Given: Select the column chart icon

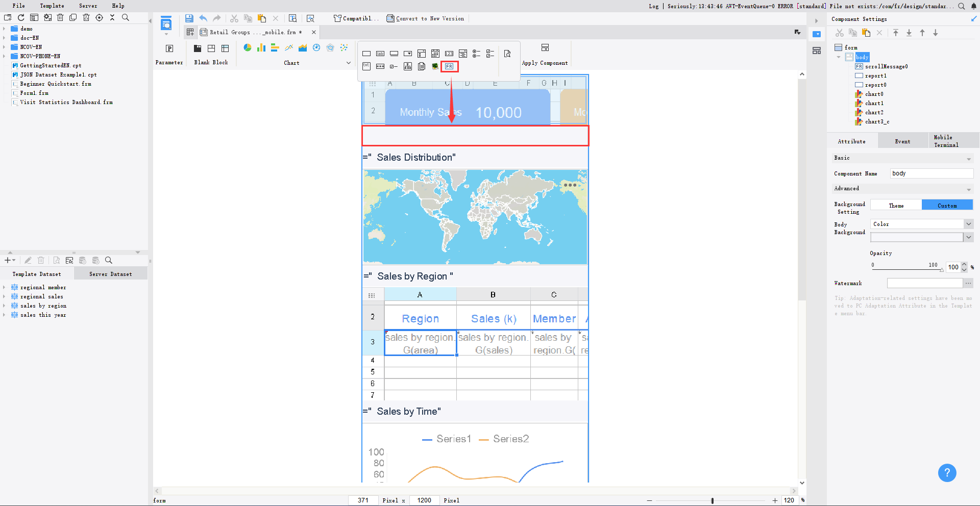Looking at the screenshot, I should pyautogui.click(x=261, y=47).
